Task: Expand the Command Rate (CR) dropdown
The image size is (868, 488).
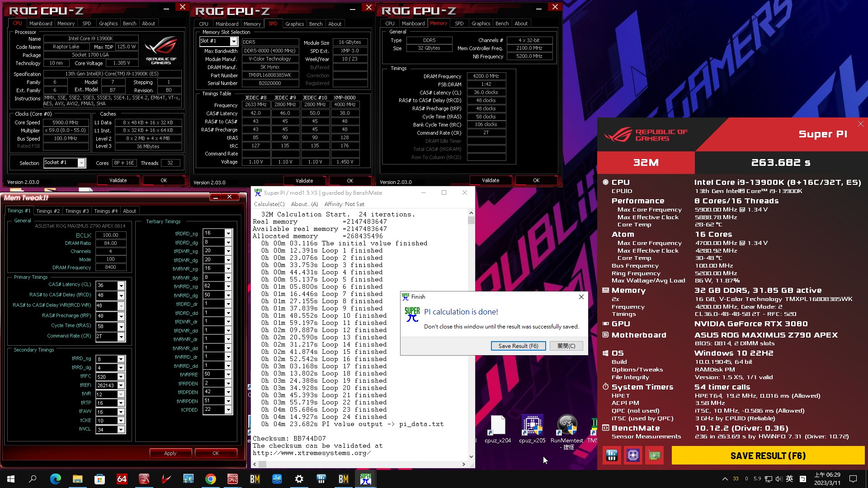Action: pyautogui.click(x=121, y=337)
